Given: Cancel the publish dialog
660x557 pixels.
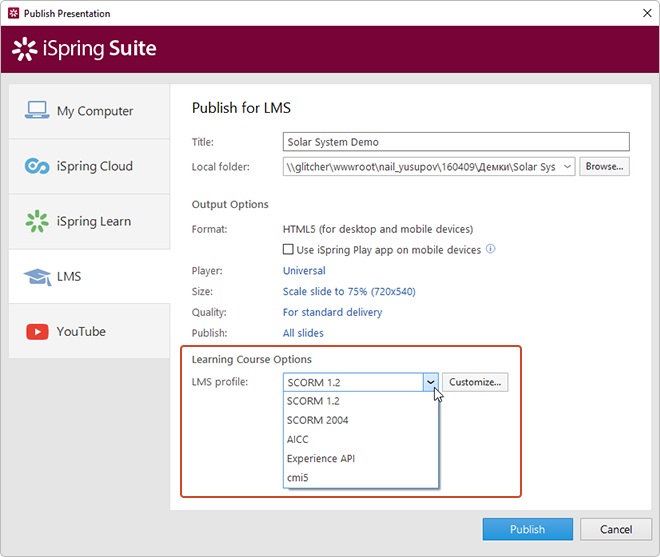Looking at the screenshot, I should [616, 529].
